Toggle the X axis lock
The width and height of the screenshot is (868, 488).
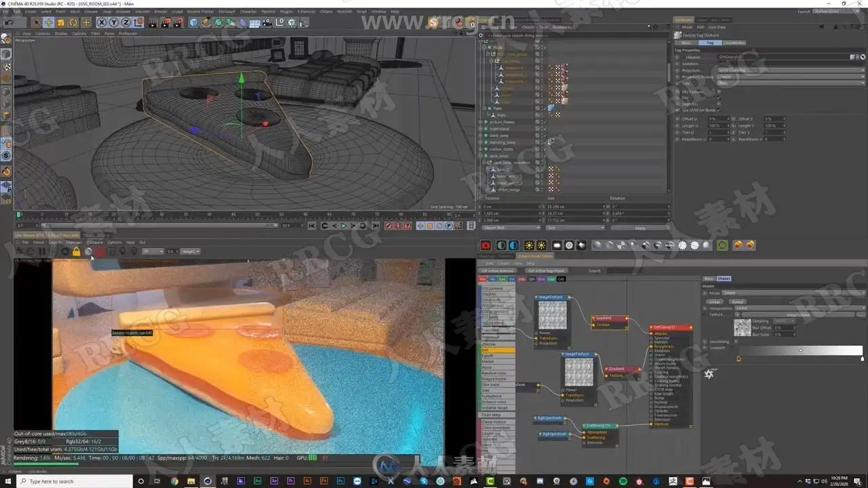pos(102,22)
